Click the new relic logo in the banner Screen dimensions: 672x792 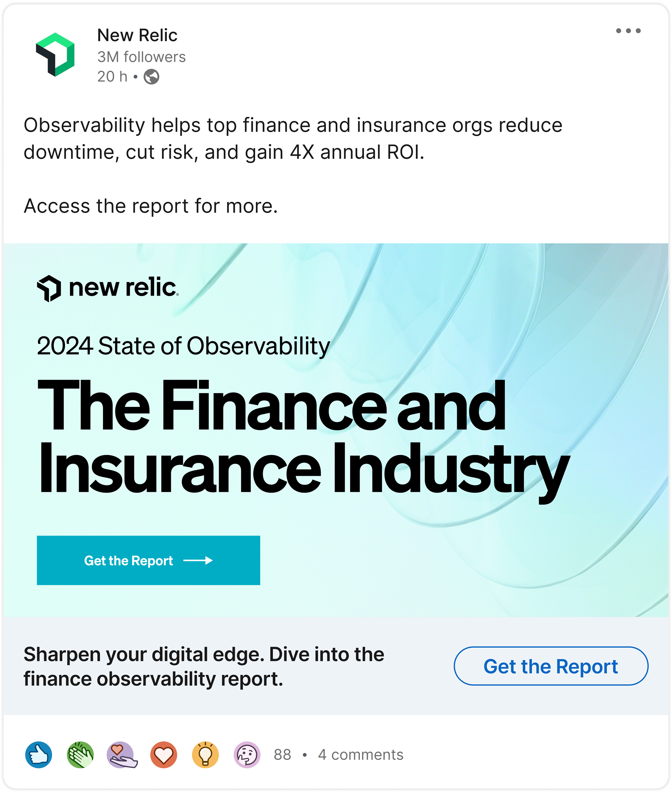(x=108, y=288)
